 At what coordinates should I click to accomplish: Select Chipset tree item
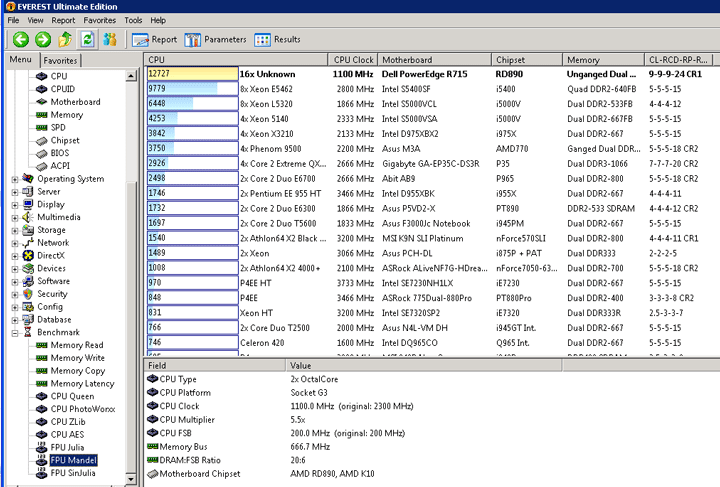pos(65,140)
